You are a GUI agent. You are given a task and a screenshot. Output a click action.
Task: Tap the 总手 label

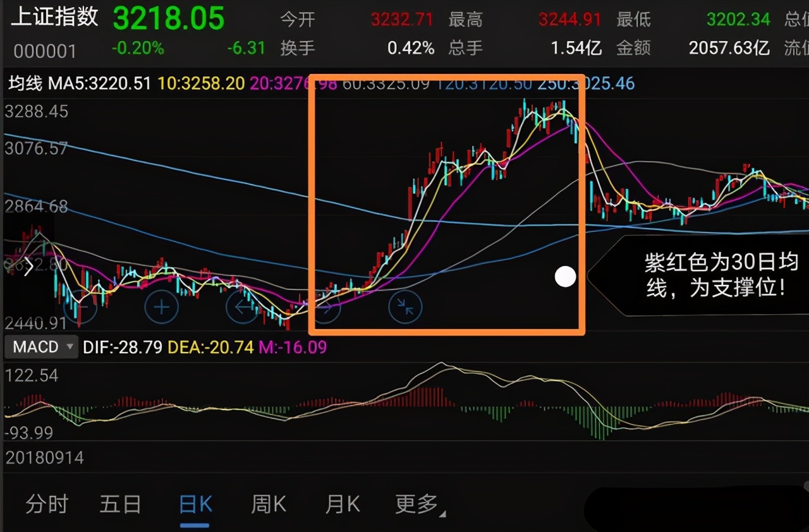click(x=466, y=48)
